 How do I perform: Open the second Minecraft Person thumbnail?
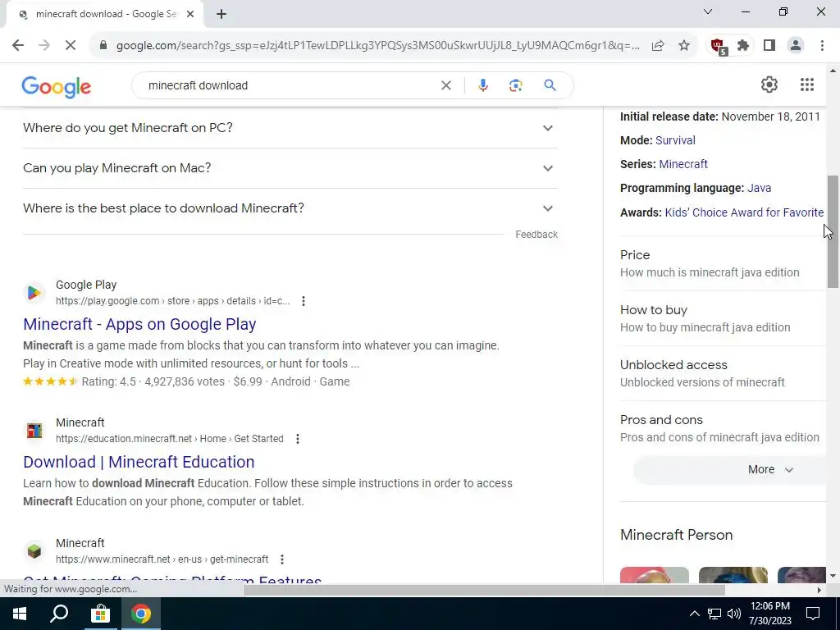click(x=733, y=575)
